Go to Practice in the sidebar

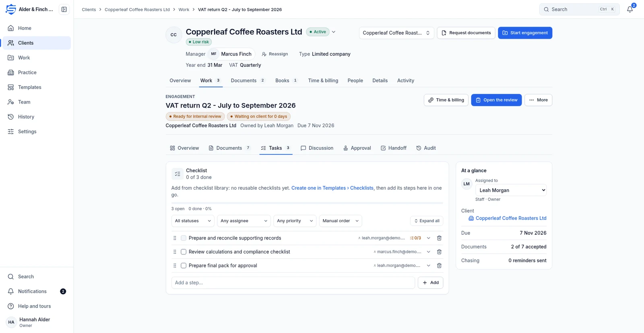pyautogui.click(x=37, y=72)
